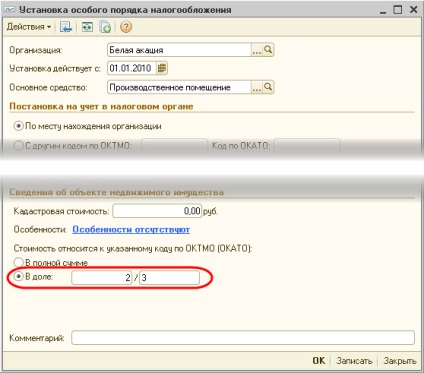
Task: Click the first toolbar icon after Действия
Action: 66,27
